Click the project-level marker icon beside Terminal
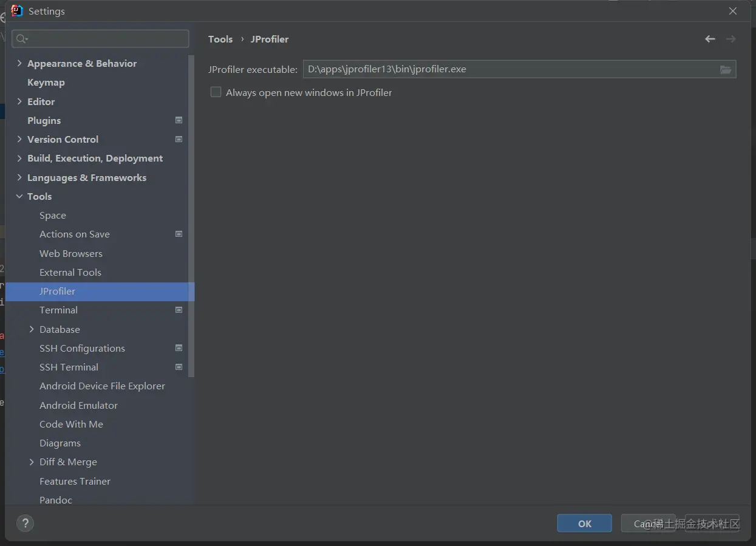This screenshot has width=756, height=546. 179,310
